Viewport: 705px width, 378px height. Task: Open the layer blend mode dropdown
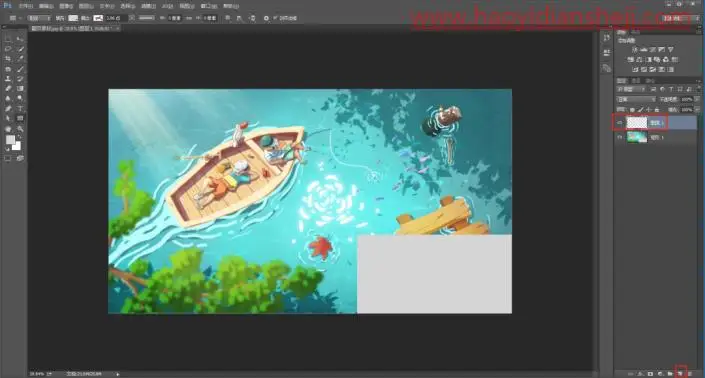(636, 99)
